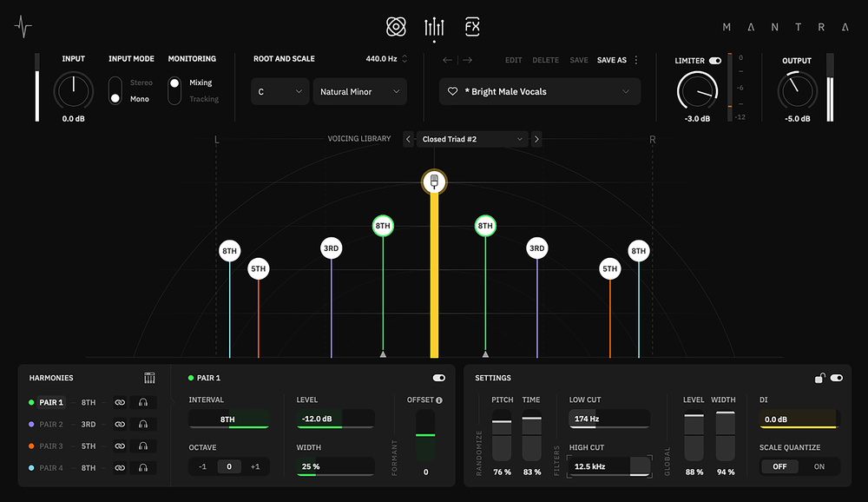Open the three-dot preset options menu
The width and height of the screenshot is (868, 502).
pyautogui.click(x=636, y=60)
